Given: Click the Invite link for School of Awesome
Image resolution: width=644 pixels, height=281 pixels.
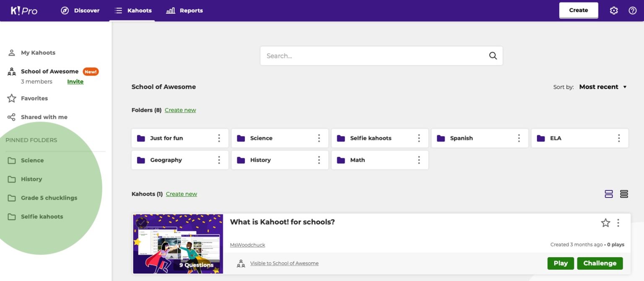Looking at the screenshot, I should (x=75, y=81).
